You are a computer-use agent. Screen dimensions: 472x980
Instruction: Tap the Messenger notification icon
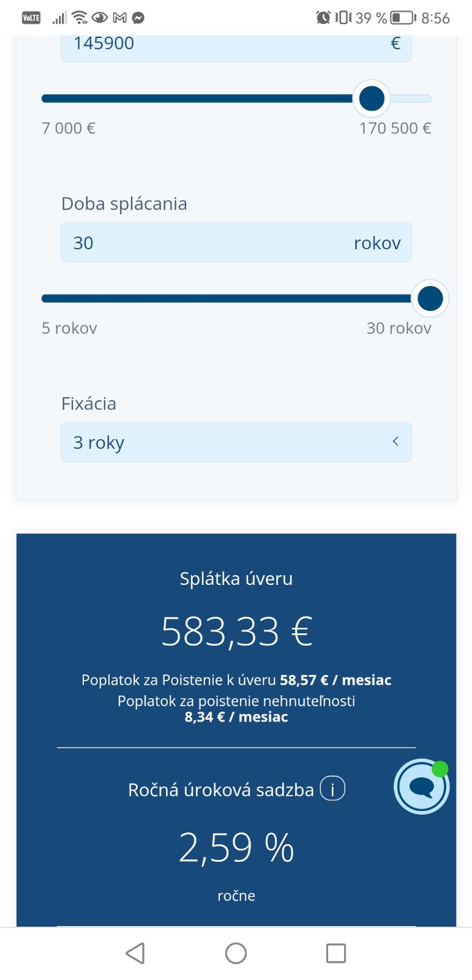138,18
